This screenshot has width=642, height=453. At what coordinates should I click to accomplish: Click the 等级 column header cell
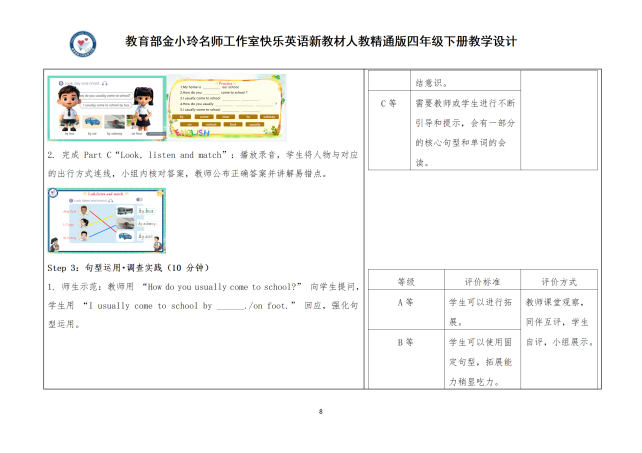point(405,282)
